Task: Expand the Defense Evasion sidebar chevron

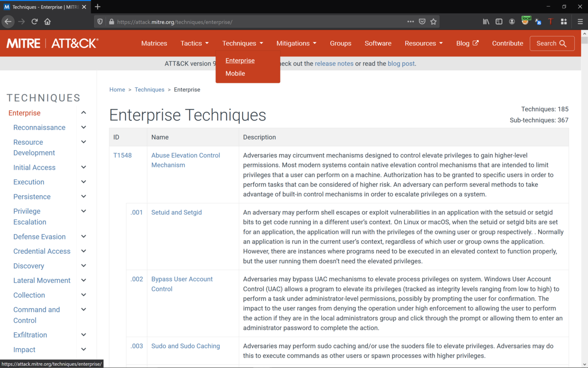Action: [x=83, y=237]
